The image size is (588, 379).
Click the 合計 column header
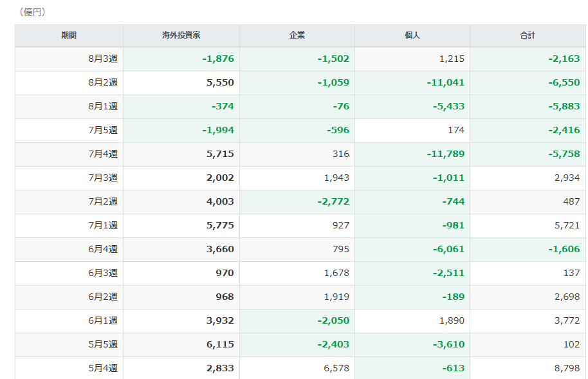pyautogui.click(x=528, y=35)
